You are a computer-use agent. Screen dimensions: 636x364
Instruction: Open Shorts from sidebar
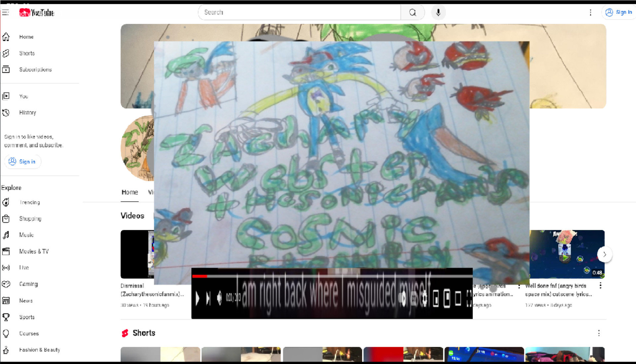[x=27, y=53]
